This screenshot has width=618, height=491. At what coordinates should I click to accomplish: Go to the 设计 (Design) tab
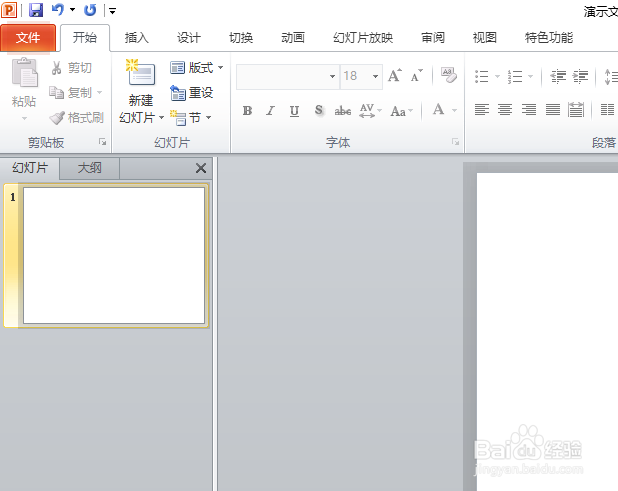tap(189, 38)
